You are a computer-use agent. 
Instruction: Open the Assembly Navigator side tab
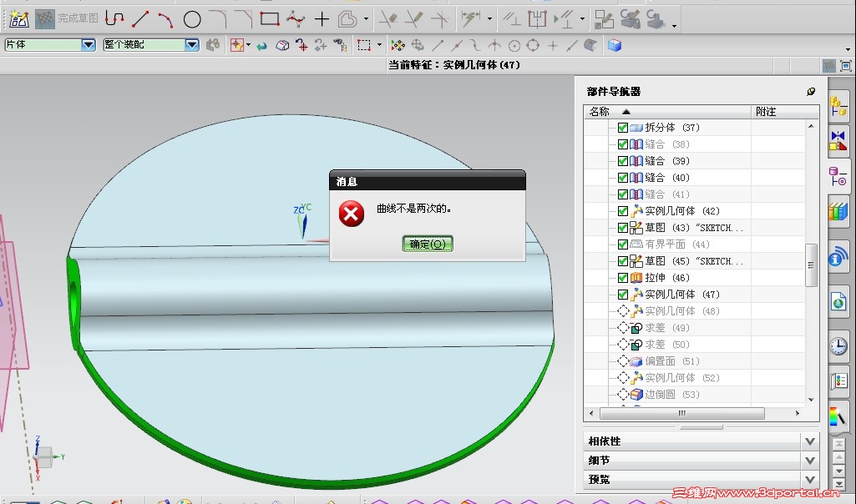(x=838, y=106)
